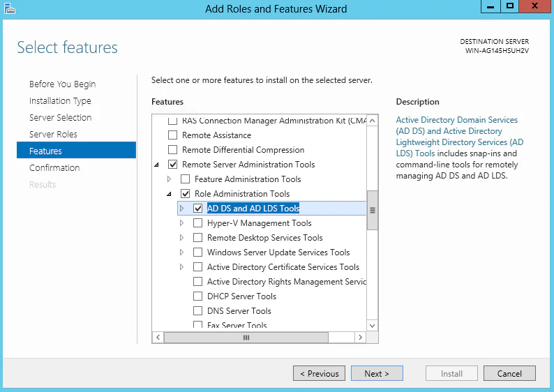
Task: Tick the DNS Server Tools checkbox
Action: (x=198, y=311)
